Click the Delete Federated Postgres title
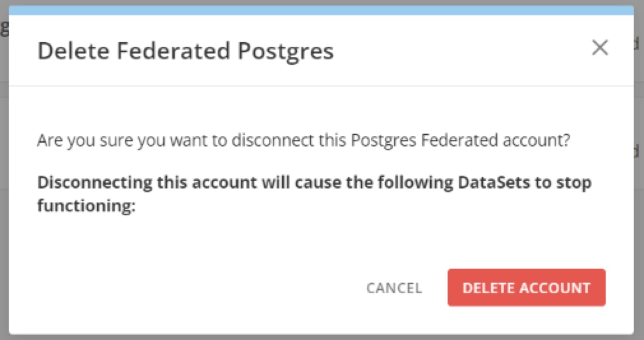This screenshot has width=644, height=340. coord(186,51)
